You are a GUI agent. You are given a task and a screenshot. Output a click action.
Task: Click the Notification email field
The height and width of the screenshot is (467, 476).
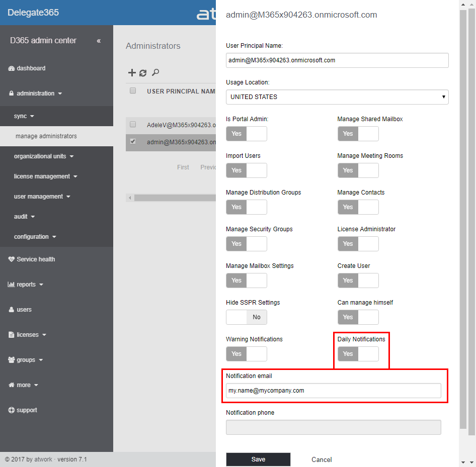[x=334, y=391]
